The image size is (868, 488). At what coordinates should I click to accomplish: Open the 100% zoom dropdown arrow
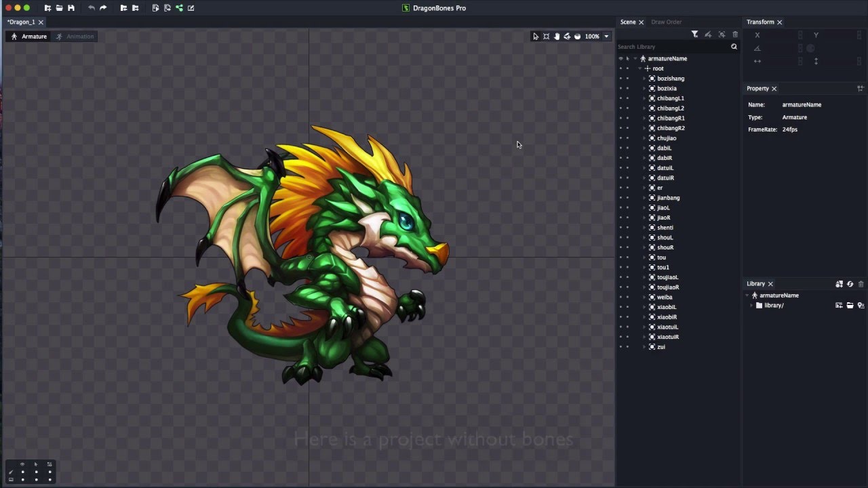coord(606,37)
